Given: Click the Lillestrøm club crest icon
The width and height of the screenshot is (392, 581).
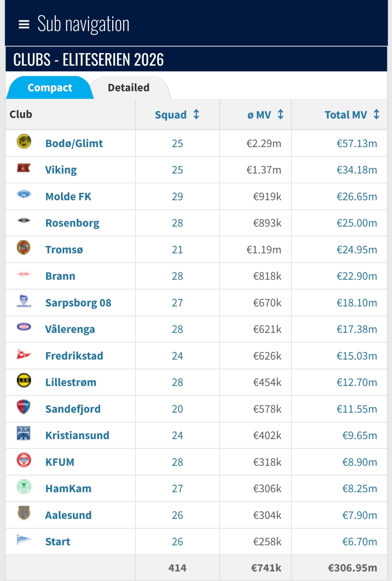Looking at the screenshot, I should [x=24, y=381].
